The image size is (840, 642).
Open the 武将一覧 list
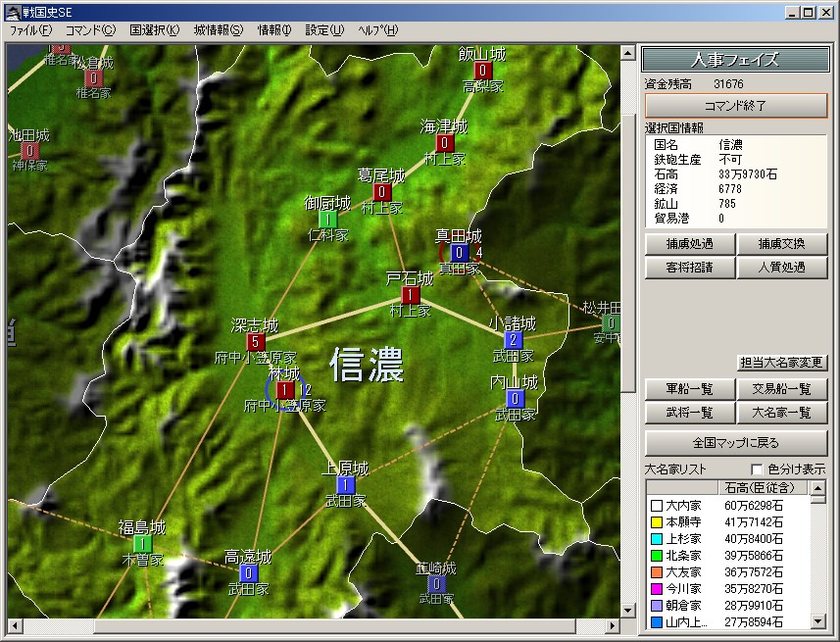point(689,412)
